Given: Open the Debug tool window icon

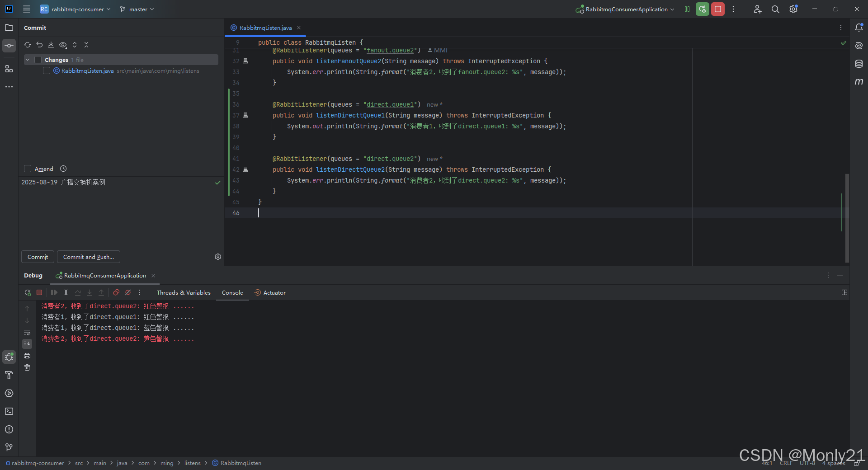Looking at the screenshot, I should 9,357.
